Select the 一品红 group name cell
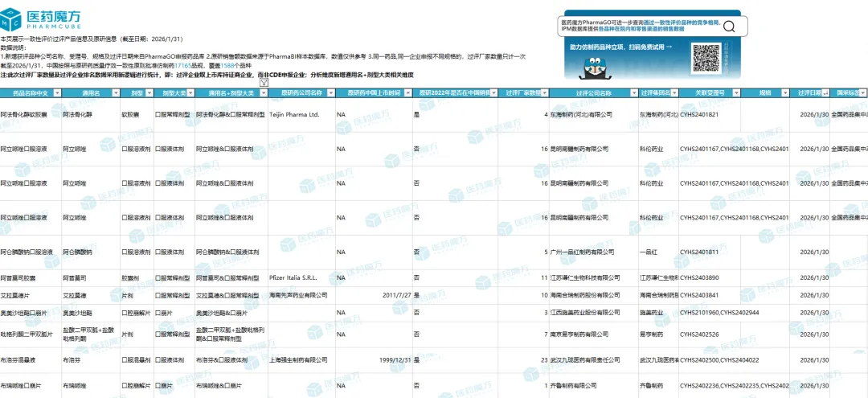This screenshot has width=868, height=398. coord(658,252)
